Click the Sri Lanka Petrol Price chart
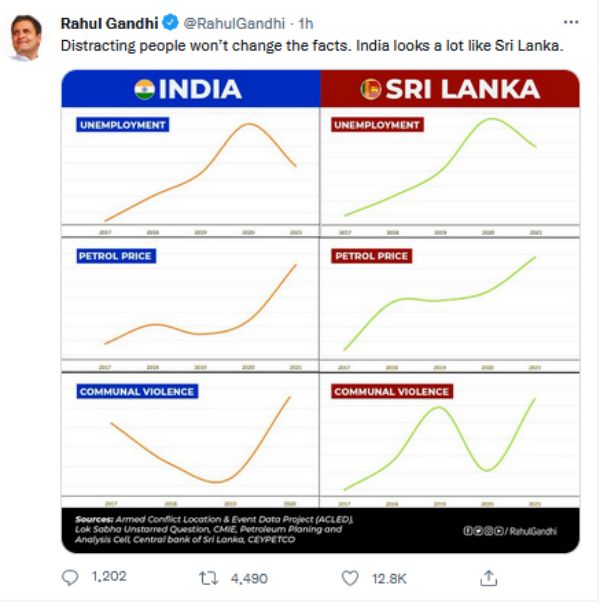Image resolution: width=600 pixels, height=604 pixels. (x=448, y=305)
